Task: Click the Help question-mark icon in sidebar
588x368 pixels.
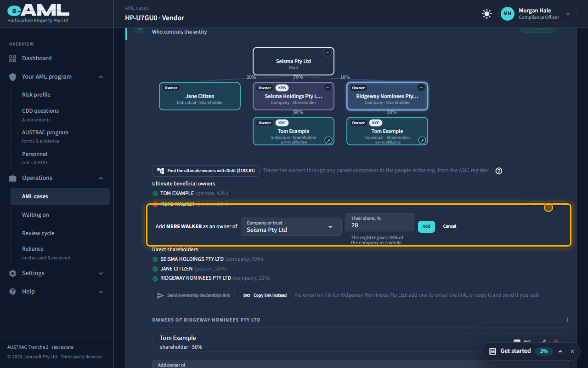Action: click(13, 292)
